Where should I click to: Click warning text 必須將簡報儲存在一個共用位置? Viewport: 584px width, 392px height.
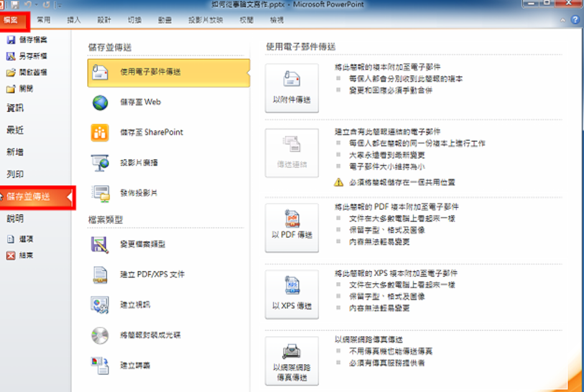pos(402,183)
